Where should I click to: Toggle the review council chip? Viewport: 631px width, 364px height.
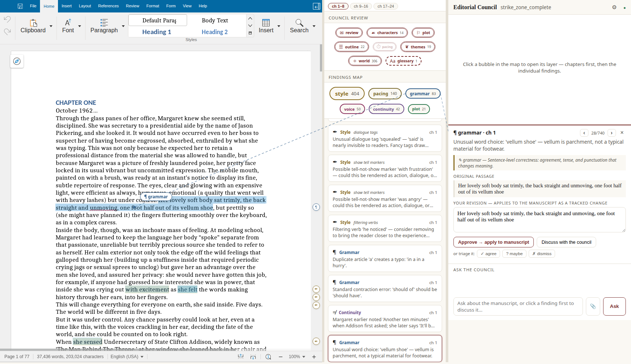(x=349, y=33)
